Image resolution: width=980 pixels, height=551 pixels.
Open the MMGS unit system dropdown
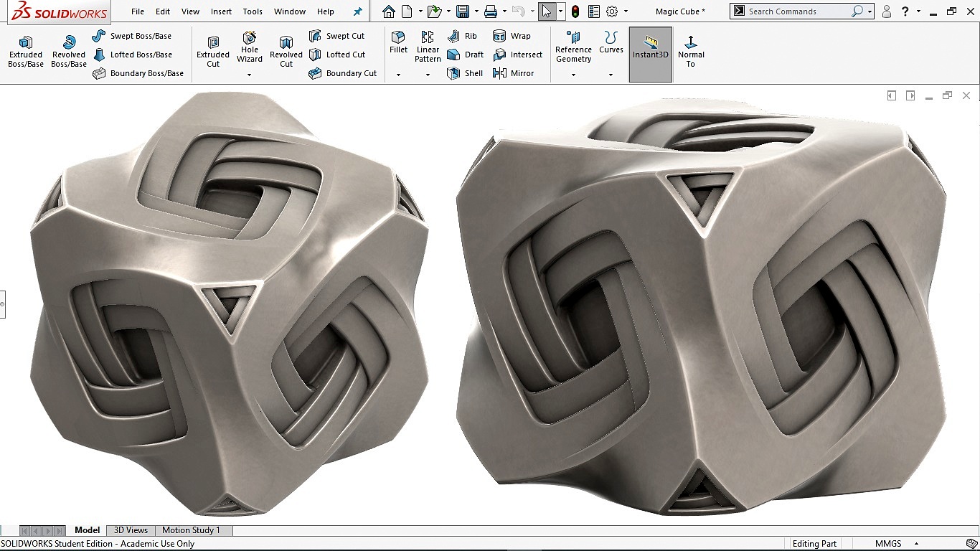[x=916, y=544]
